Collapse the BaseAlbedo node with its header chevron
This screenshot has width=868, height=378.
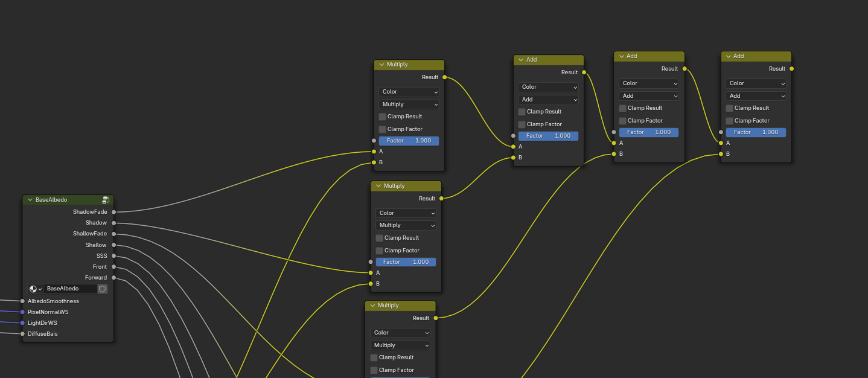(30, 200)
